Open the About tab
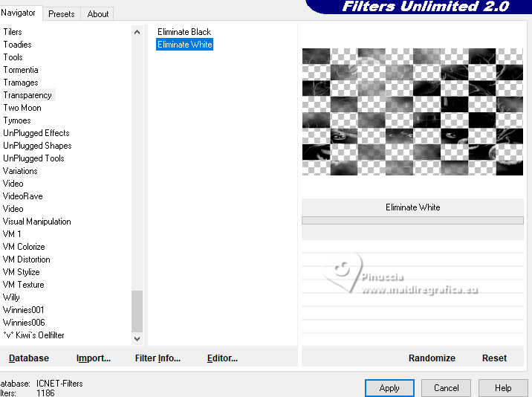This screenshot has width=532, height=397. [98, 14]
